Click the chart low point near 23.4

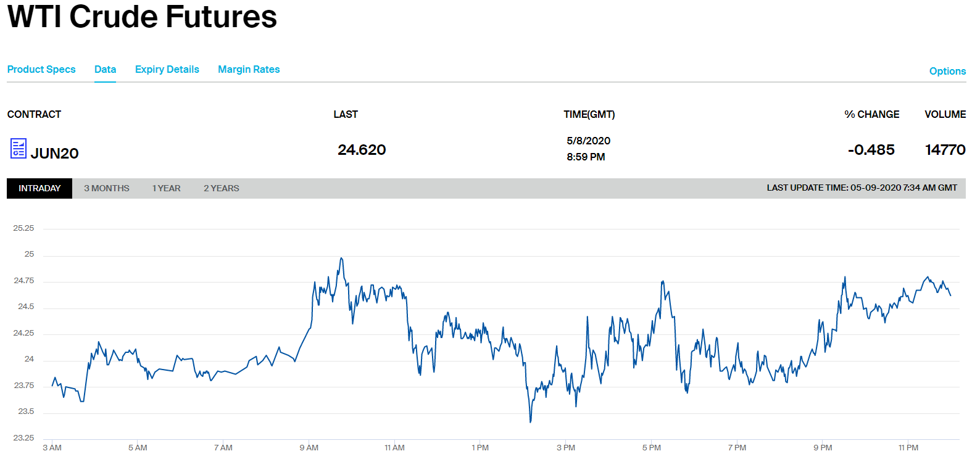click(531, 421)
